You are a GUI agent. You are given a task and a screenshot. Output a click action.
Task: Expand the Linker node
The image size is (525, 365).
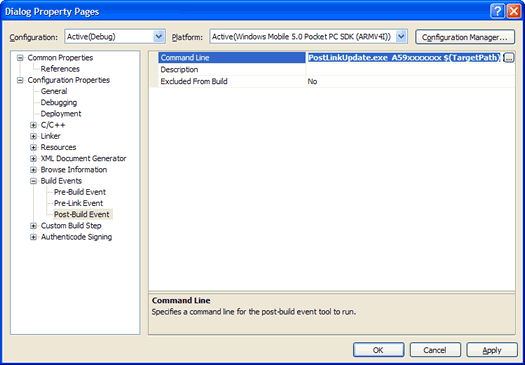tap(33, 136)
